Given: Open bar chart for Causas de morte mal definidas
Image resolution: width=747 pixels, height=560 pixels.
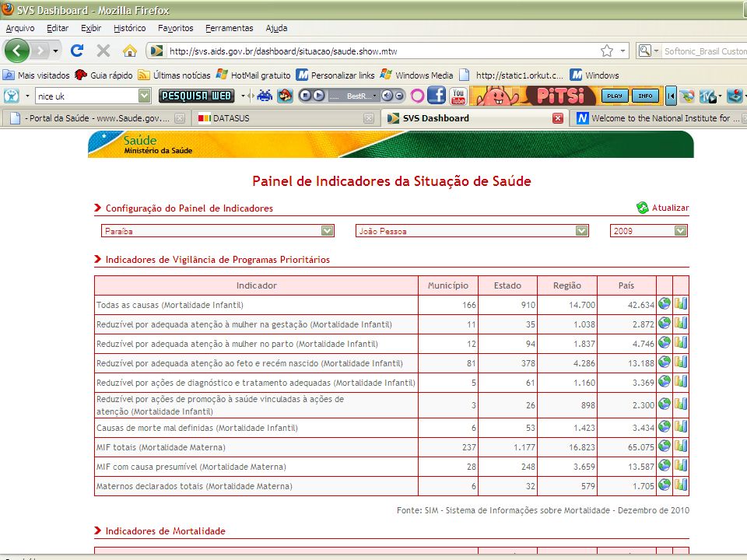Looking at the screenshot, I should click(681, 426).
